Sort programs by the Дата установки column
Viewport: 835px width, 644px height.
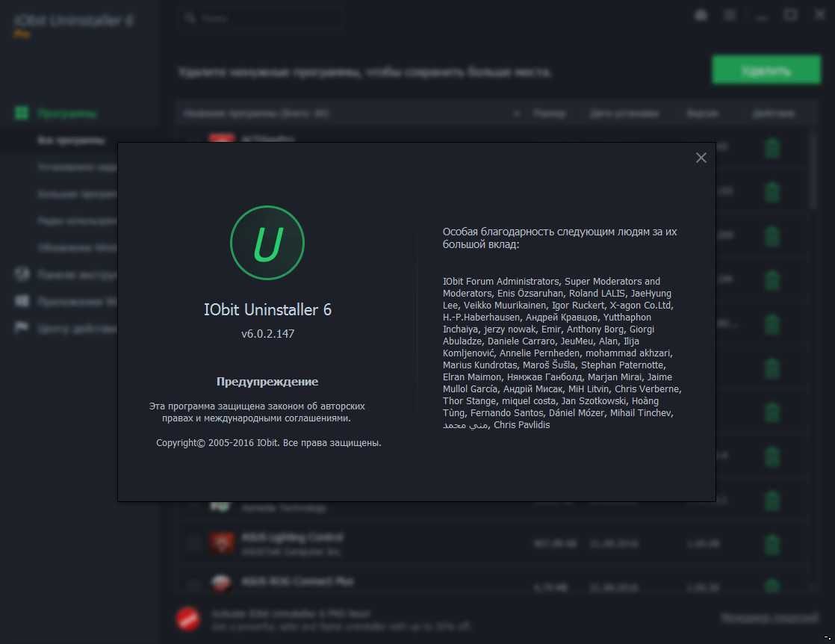tap(624, 114)
